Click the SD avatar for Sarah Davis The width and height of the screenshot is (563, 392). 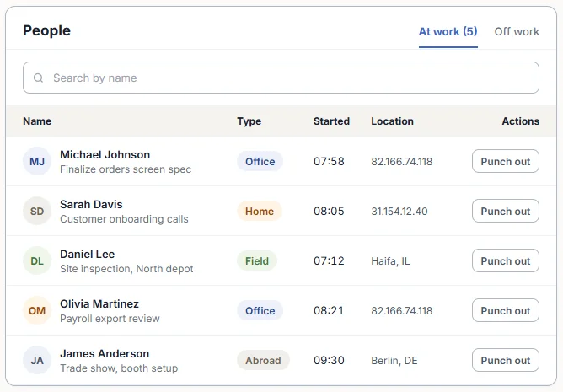(37, 211)
